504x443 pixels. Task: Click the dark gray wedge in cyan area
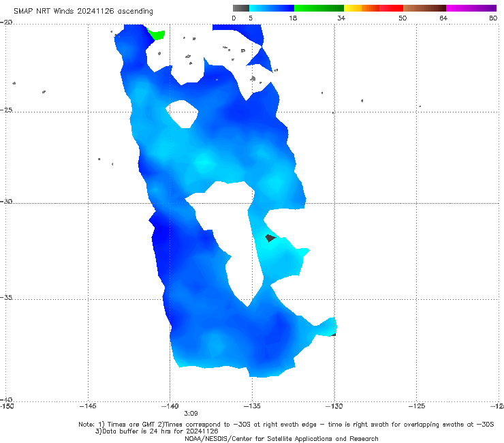click(x=270, y=238)
